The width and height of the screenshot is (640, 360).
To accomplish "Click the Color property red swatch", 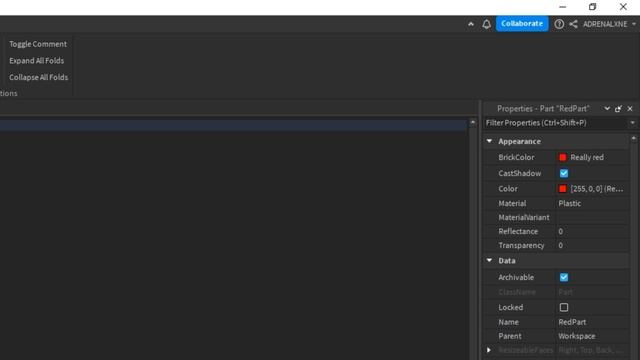I will pyautogui.click(x=563, y=189).
